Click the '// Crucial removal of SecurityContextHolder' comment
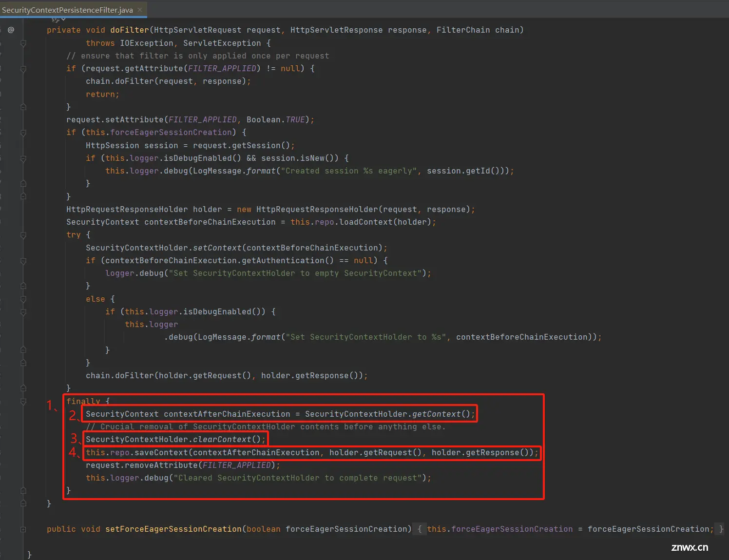 (266, 427)
